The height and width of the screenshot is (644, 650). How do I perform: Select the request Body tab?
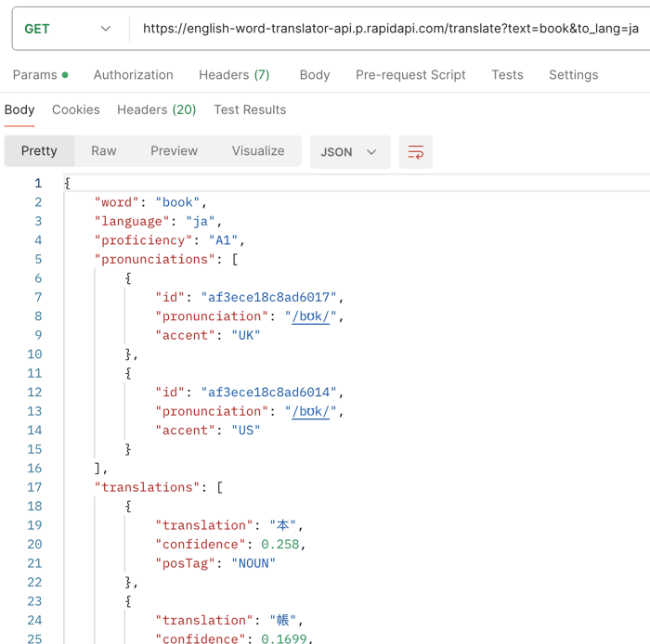point(315,75)
